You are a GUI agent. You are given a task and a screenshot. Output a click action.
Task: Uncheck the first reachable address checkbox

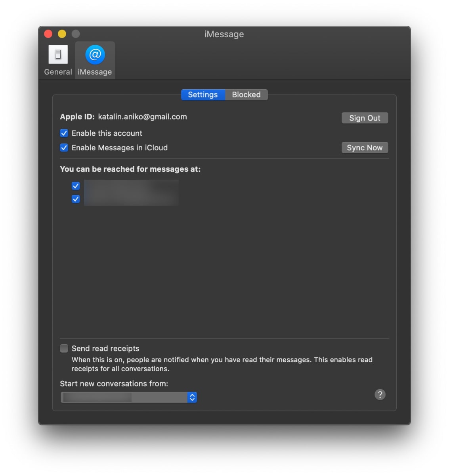(x=76, y=186)
